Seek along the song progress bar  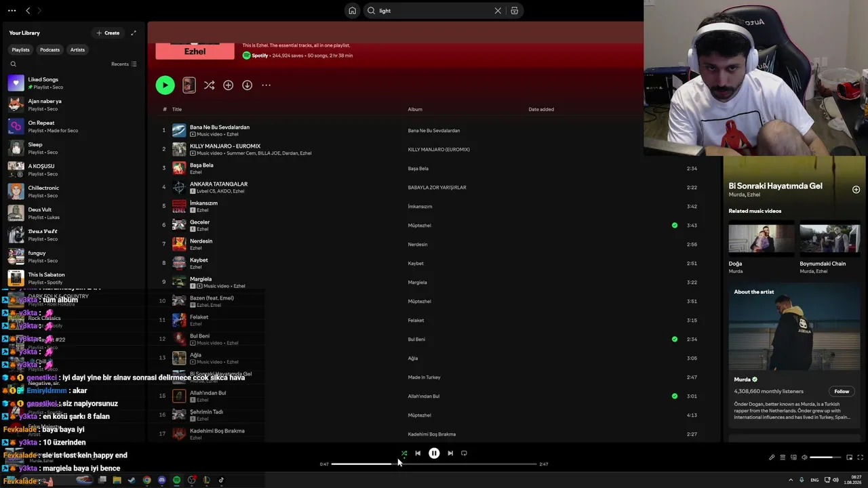click(x=434, y=464)
